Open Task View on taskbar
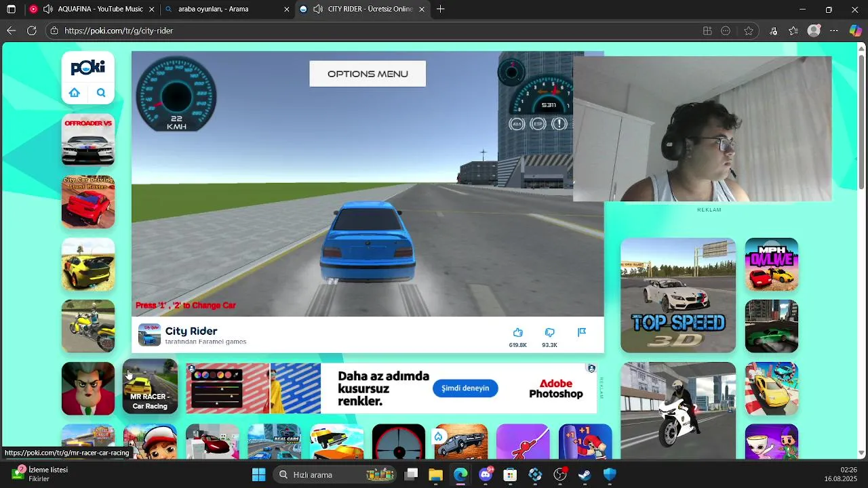This screenshot has height=488, width=868. tap(411, 474)
